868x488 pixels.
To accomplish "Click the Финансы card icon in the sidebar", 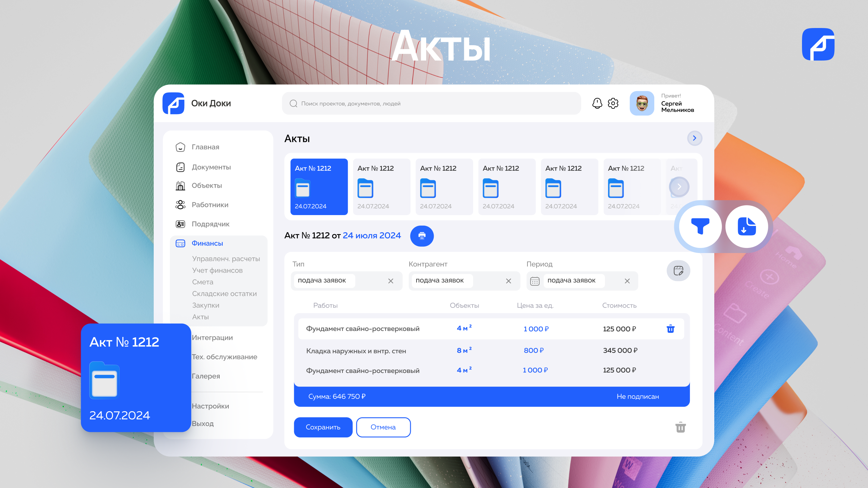I will click(180, 243).
